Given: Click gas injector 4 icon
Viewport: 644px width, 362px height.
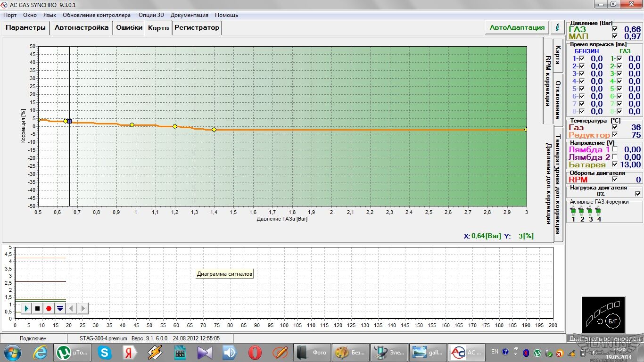Looking at the screenshot, I should (x=599, y=211).
